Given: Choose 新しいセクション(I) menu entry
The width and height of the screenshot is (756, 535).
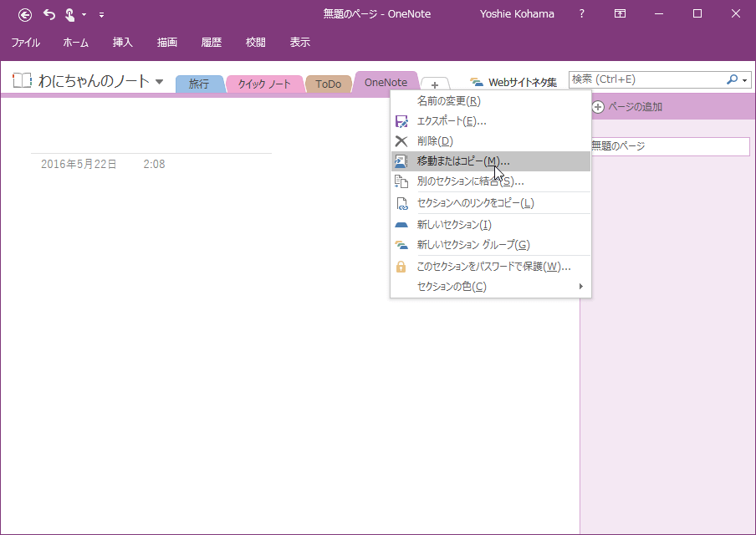Looking at the screenshot, I should tap(491, 224).
